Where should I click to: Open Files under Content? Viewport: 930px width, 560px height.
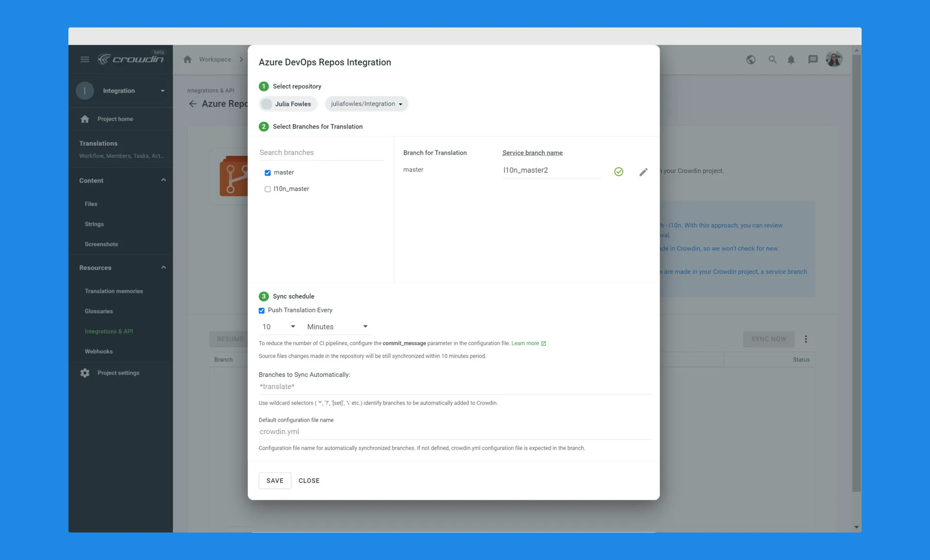point(91,204)
